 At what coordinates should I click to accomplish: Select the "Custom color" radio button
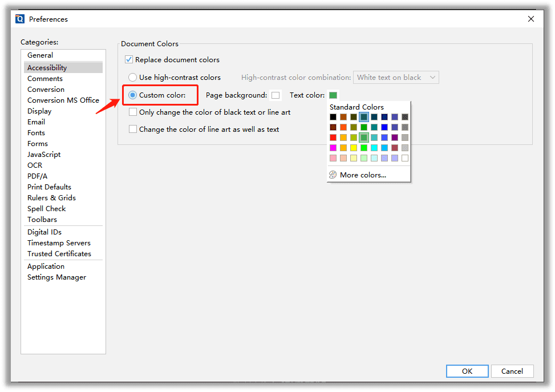(132, 95)
